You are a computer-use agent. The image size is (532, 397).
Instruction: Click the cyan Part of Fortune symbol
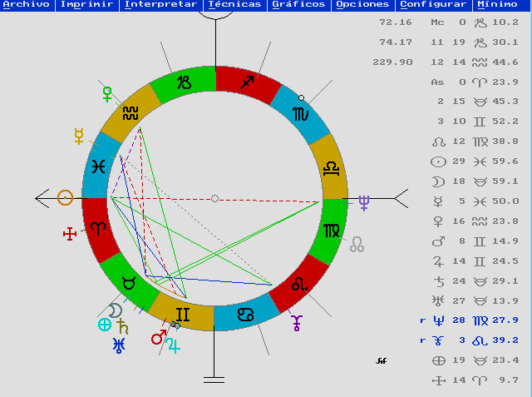point(105,325)
